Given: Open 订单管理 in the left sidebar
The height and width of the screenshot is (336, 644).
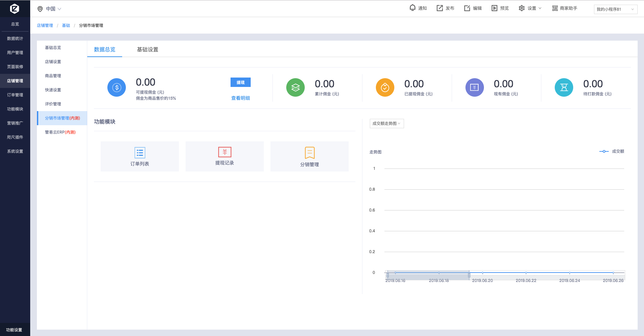Looking at the screenshot, I should point(15,95).
